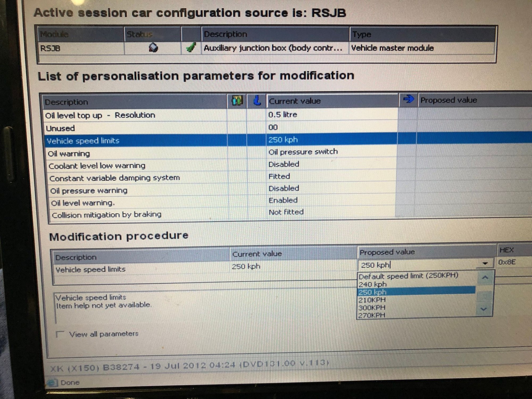Click the blue info header icon
This screenshot has height=399, width=532.
click(x=257, y=101)
